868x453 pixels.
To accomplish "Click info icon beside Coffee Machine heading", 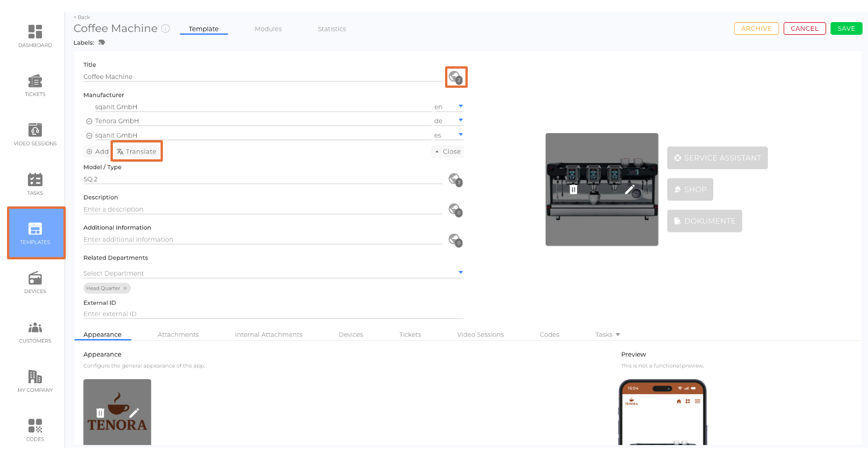I will coord(165,28).
